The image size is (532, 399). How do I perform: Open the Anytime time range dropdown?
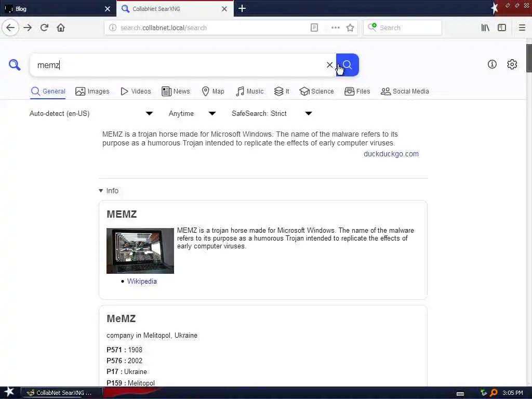pyautogui.click(x=192, y=113)
